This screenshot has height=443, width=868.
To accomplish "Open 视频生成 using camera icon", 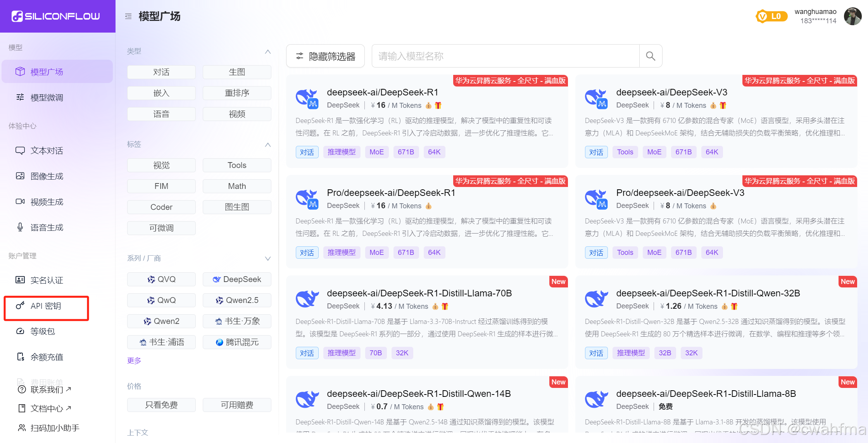I will point(20,201).
